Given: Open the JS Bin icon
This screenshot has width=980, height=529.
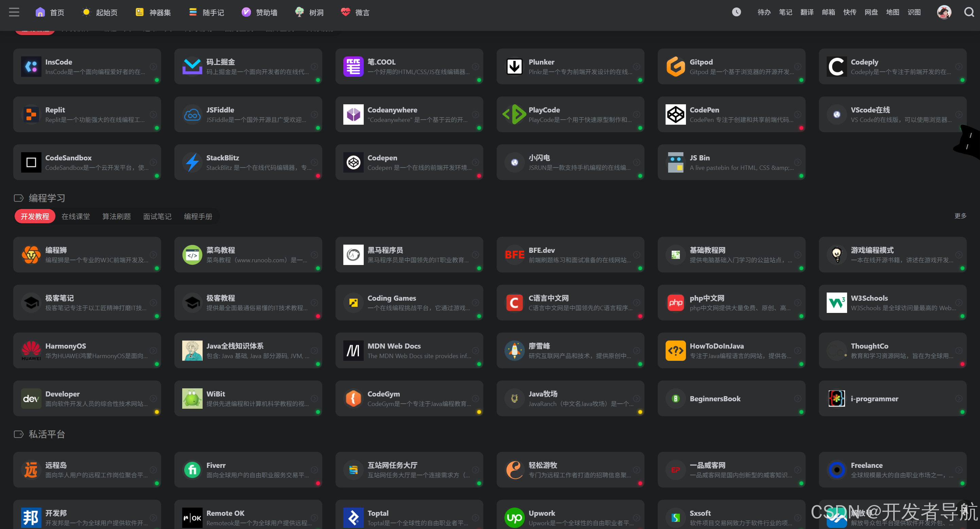Looking at the screenshot, I should coord(676,162).
